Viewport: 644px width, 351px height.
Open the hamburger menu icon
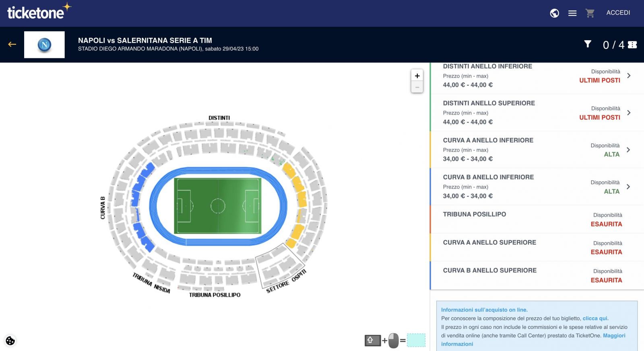click(x=572, y=13)
